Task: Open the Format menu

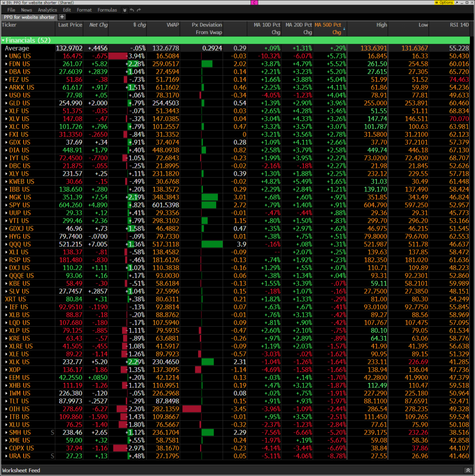Action: (84, 10)
